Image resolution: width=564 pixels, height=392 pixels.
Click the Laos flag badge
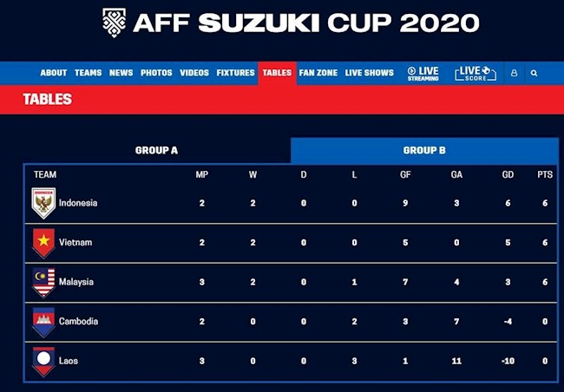43,361
